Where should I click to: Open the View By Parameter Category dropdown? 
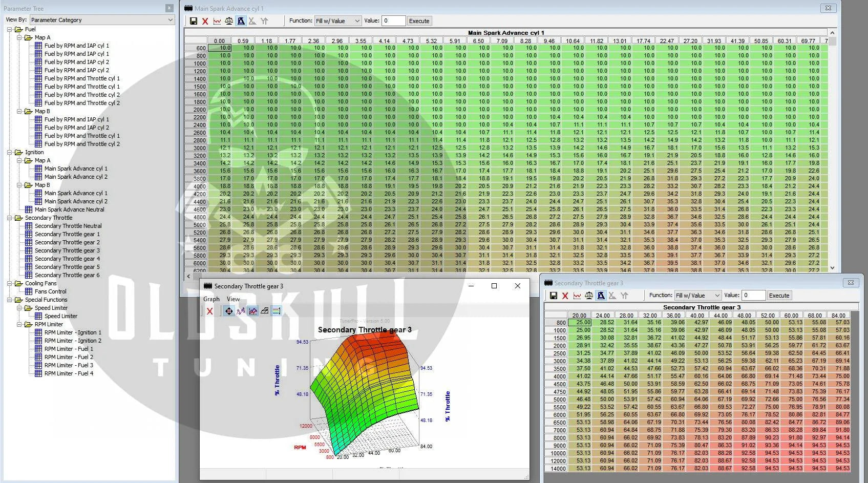point(102,20)
